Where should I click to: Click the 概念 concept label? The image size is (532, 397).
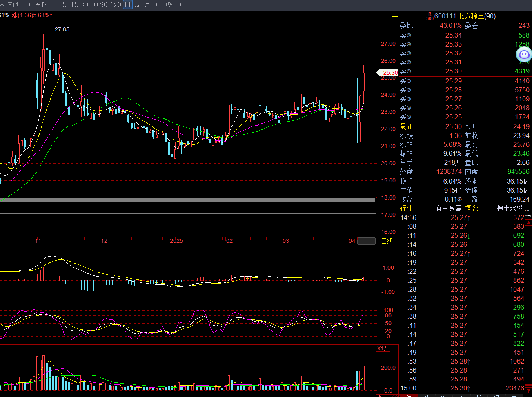pos(471,208)
